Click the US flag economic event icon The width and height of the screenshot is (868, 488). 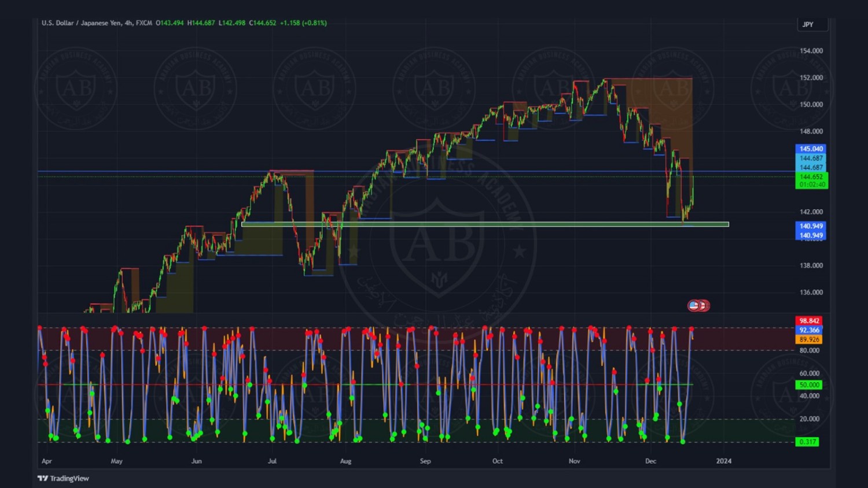tap(693, 305)
